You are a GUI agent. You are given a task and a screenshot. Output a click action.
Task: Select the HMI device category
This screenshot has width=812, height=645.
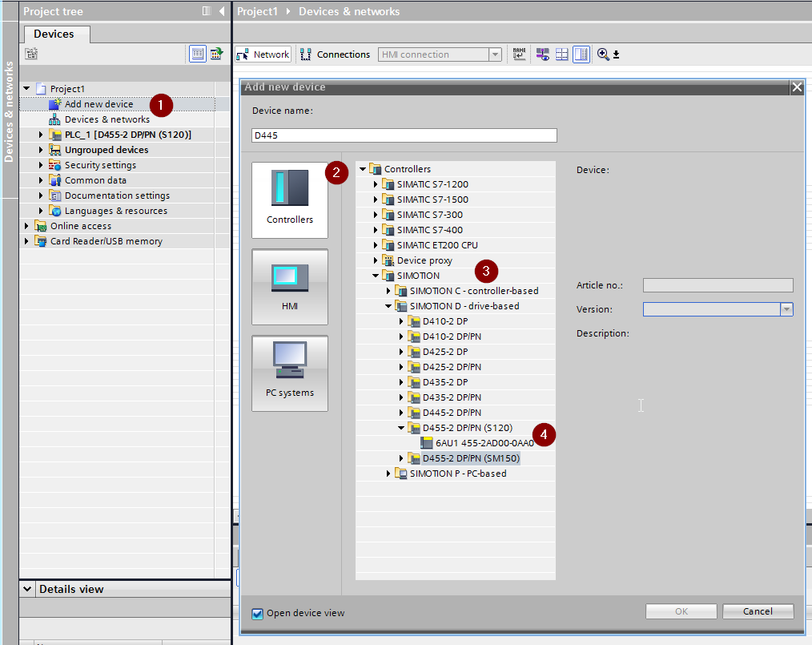(x=290, y=287)
